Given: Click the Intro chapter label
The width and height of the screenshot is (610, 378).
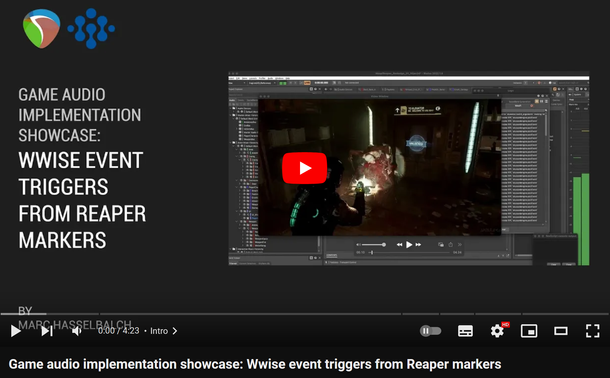Looking at the screenshot, I should coord(159,331).
